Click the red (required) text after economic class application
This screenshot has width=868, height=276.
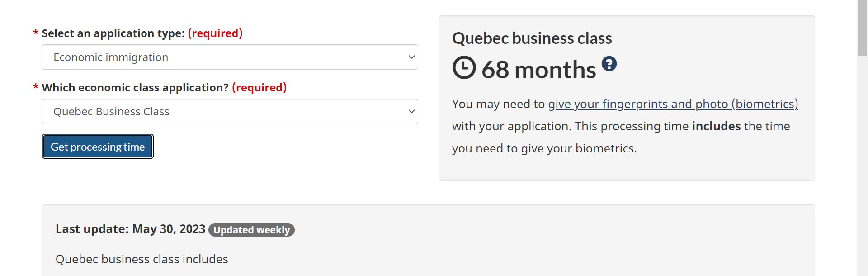[259, 88]
